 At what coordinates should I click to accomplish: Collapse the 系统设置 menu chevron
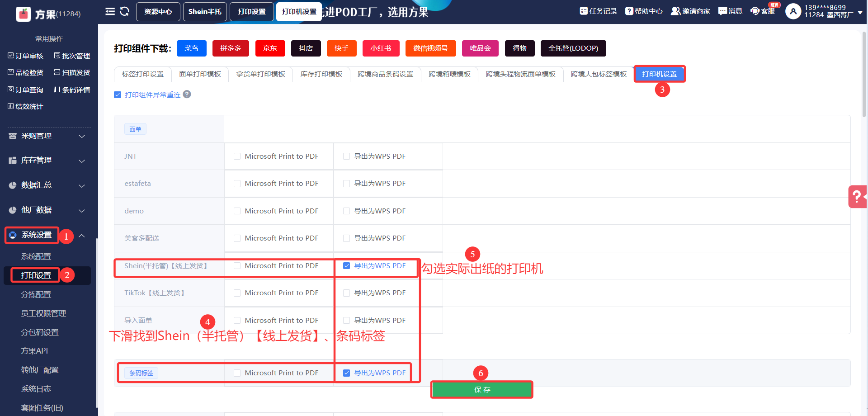82,236
